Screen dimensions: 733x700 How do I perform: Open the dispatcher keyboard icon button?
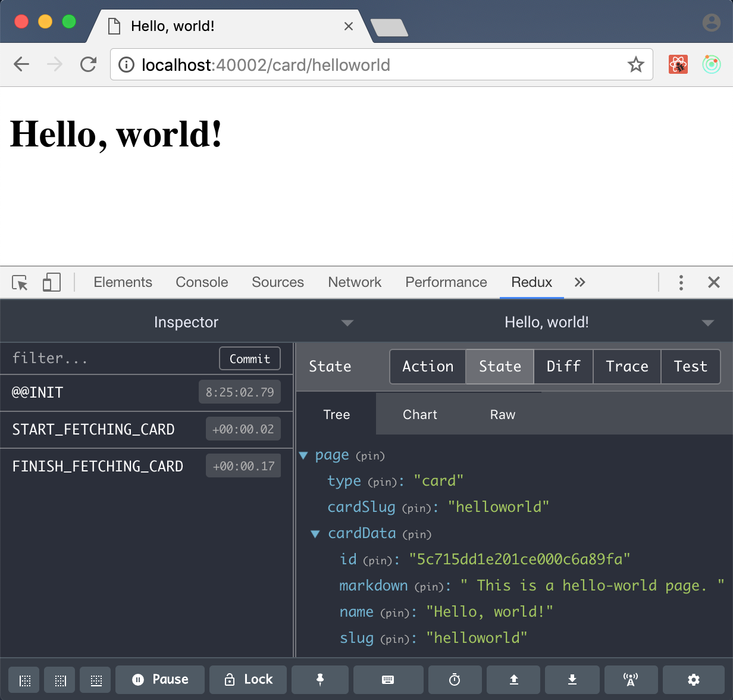point(388,680)
